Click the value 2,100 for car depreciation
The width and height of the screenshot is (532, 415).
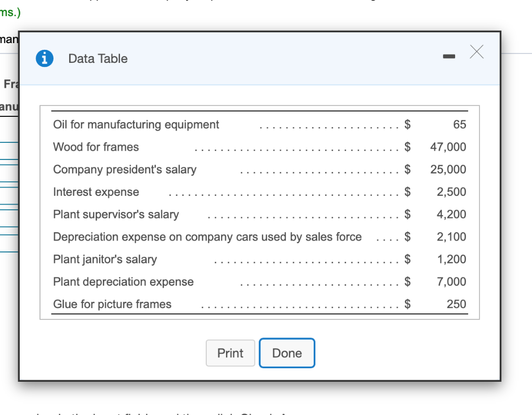(451, 236)
